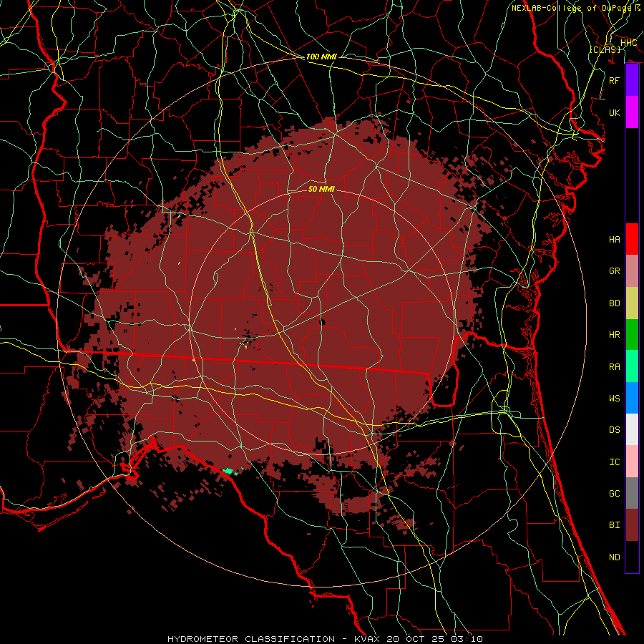Click the GR pink legend swatch
The height and width of the screenshot is (644, 644).
click(x=632, y=271)
